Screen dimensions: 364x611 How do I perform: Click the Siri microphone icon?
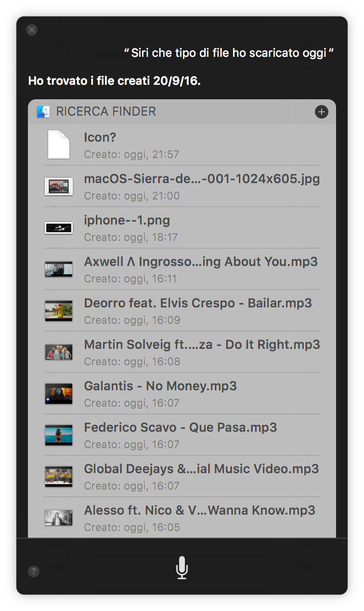(182, 567)
